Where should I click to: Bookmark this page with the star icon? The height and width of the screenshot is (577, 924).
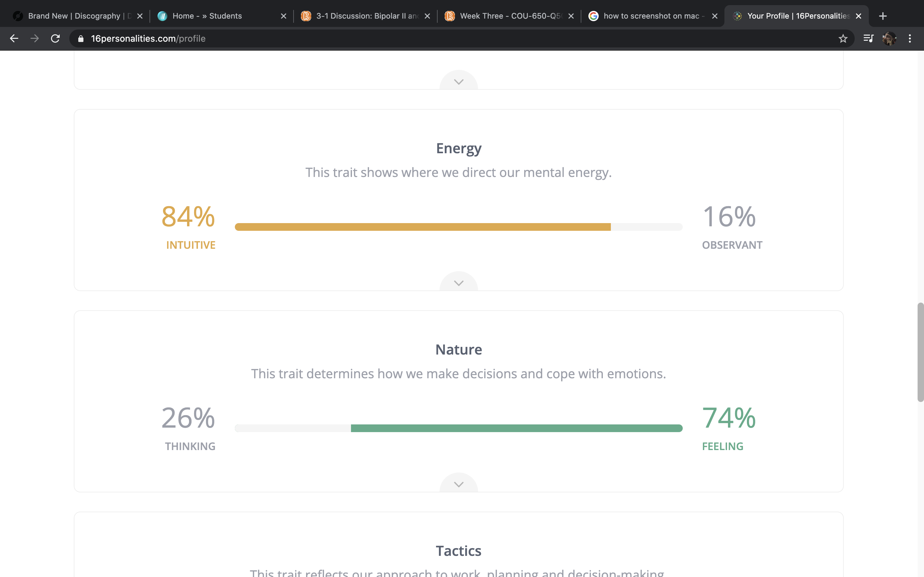(x=843, y=38)
